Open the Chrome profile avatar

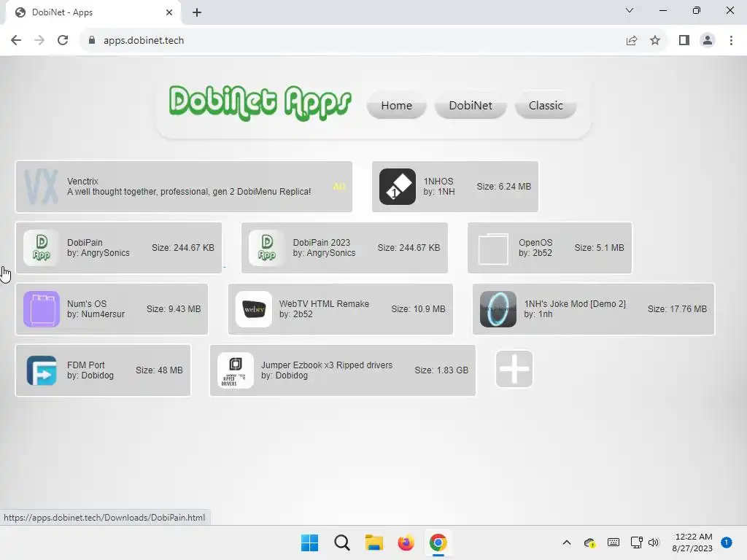pyautogui.click(x=708, y=41)
